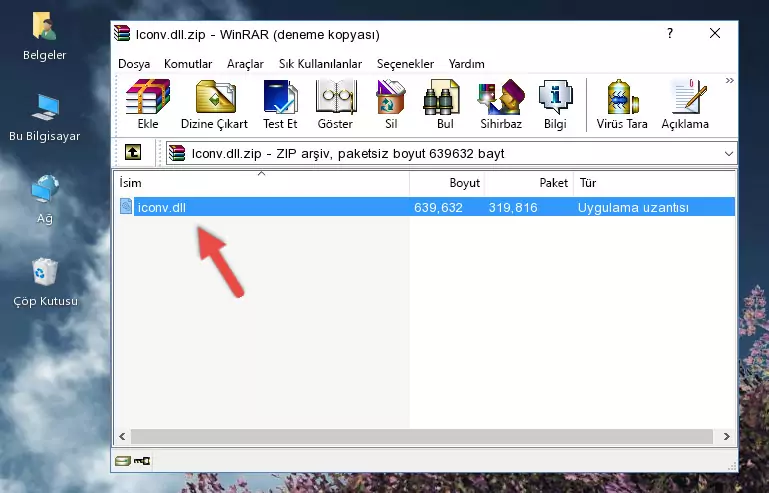Click the help question mark button
Screen dimensions: 769x493
670,33
